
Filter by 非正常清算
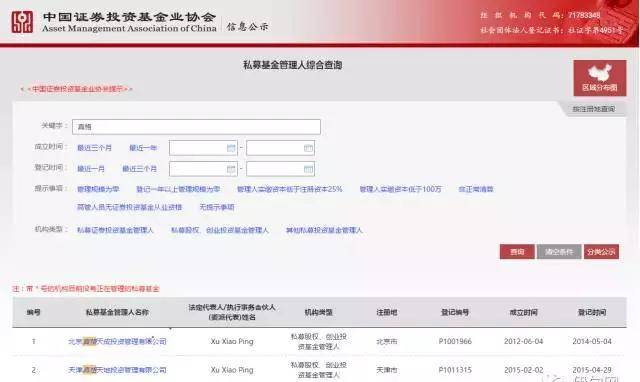click(476, 189)
